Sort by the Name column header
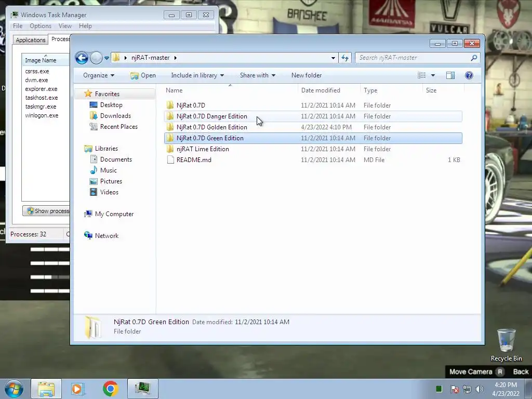The width and height of the screenshot is (532, 399). pyautogui.click(x=230, y=90)
